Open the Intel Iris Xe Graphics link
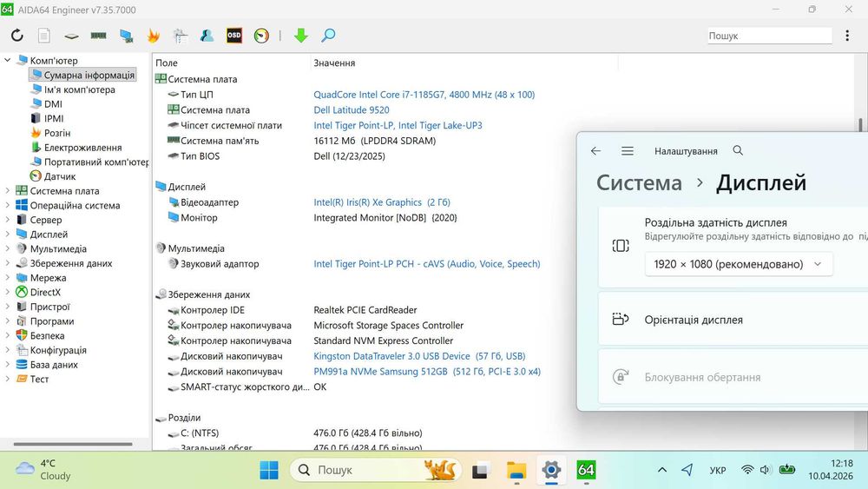868x489 pixels. pos(382,202)
